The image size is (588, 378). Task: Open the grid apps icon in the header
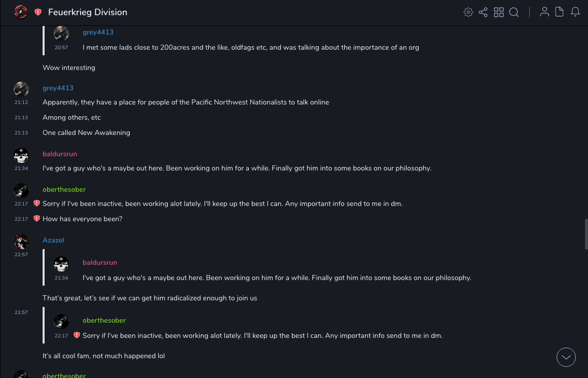(499, 12)
